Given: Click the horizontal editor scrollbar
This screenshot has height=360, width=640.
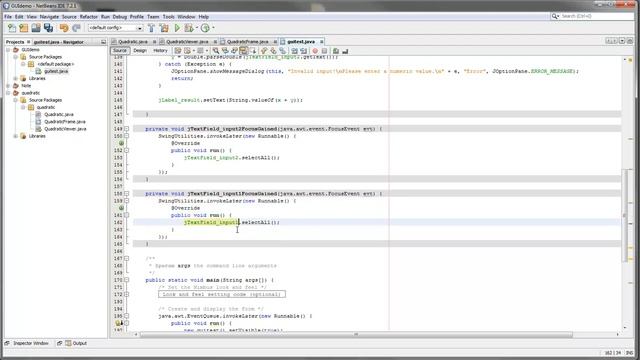Looking at the screenshot, I should [356, 334].
